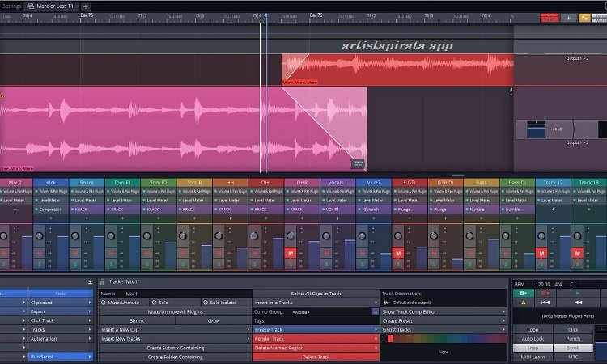The width and height of the screenshot is (607, 364).
Task: Open the Create Preset submenu
Action: click(x=444, y=320)
